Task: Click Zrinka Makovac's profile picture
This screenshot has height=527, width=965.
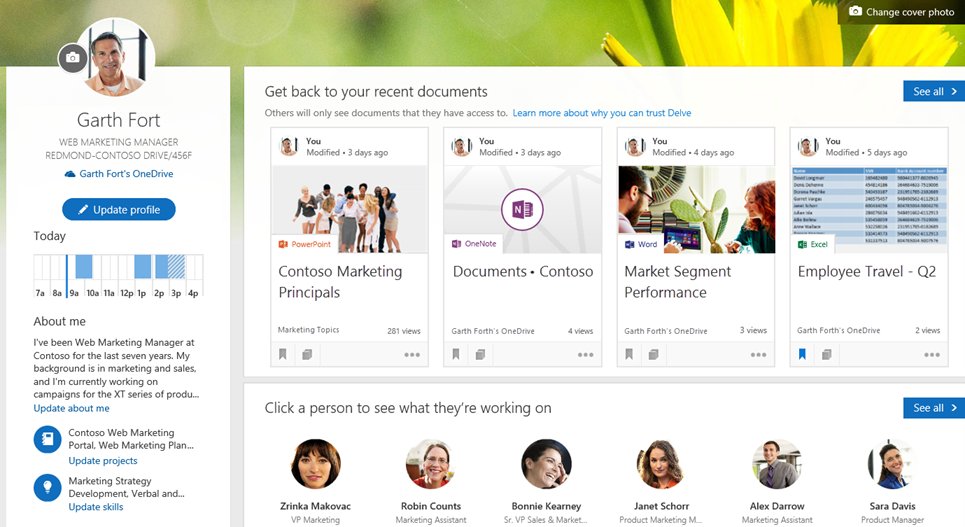Action: (316, 464)
